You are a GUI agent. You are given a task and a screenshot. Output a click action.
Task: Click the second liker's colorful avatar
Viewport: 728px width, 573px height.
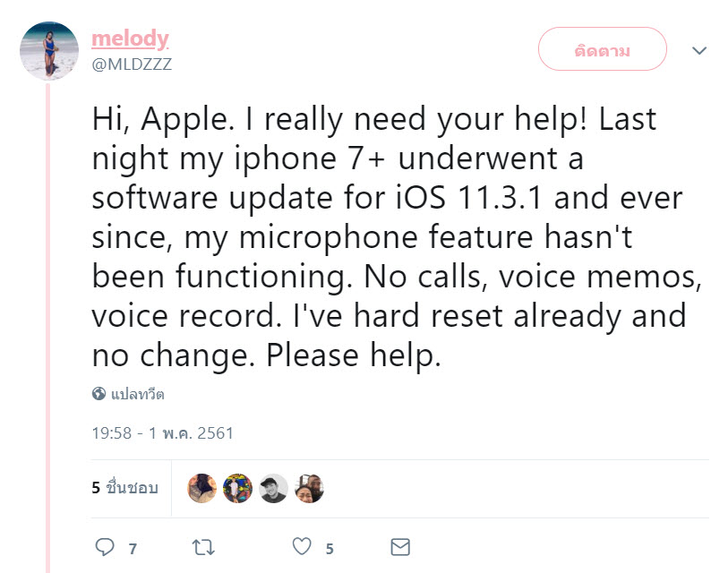click(237, 488)
